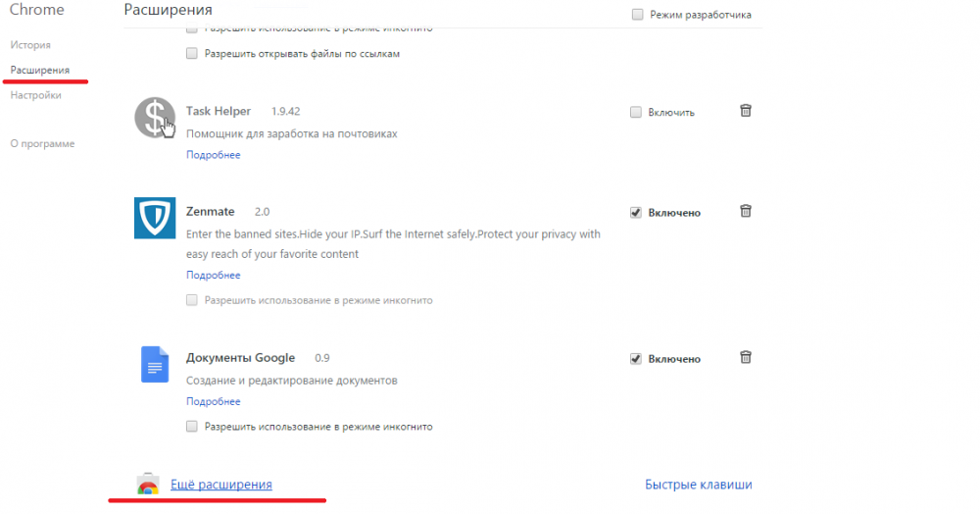Remove Google Docs extension via trash icon
The height and width of the screenshot is (514, 980).
746,358
